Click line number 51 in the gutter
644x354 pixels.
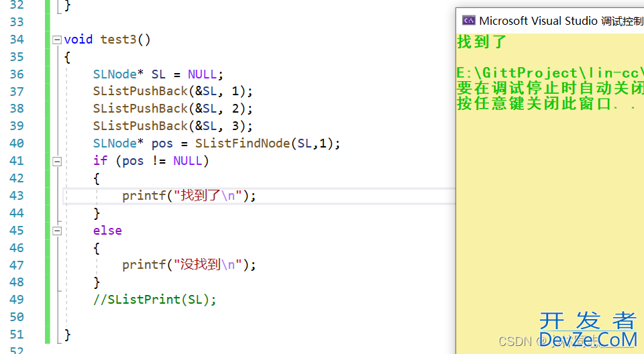tap(17, 335)
